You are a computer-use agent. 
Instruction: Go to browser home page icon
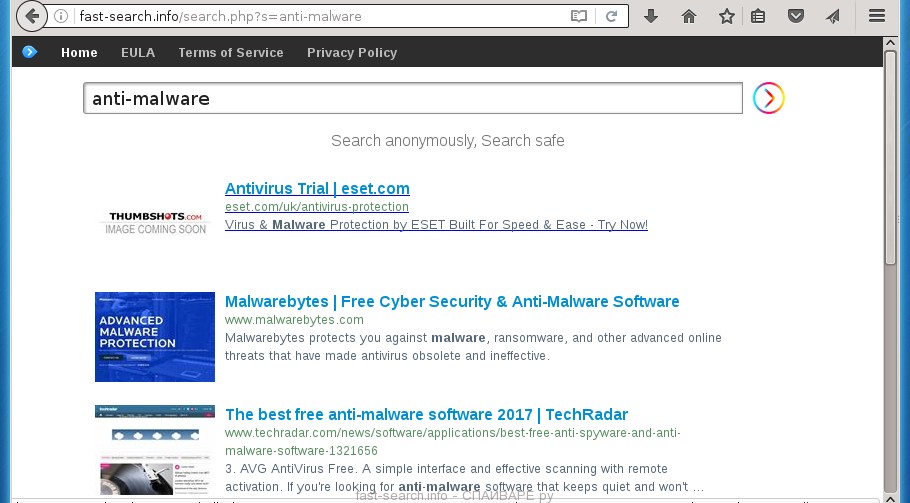pyautogui.click(x=689, y=16)
